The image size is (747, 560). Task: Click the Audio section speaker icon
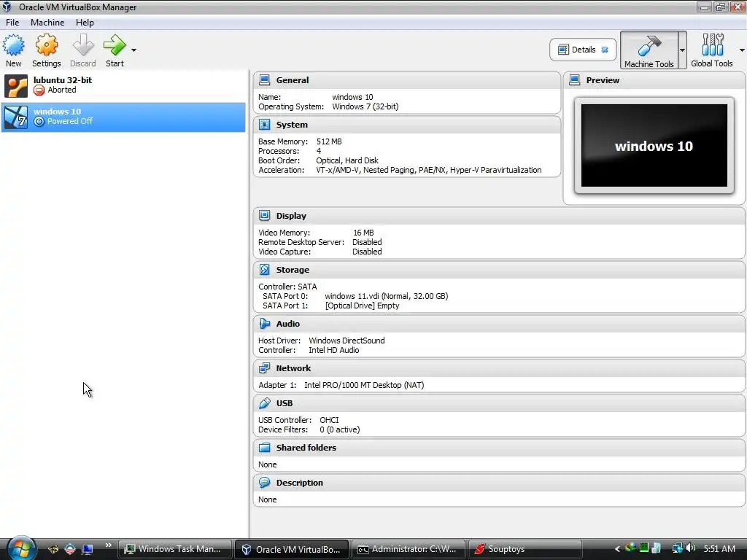pos(264,324)
